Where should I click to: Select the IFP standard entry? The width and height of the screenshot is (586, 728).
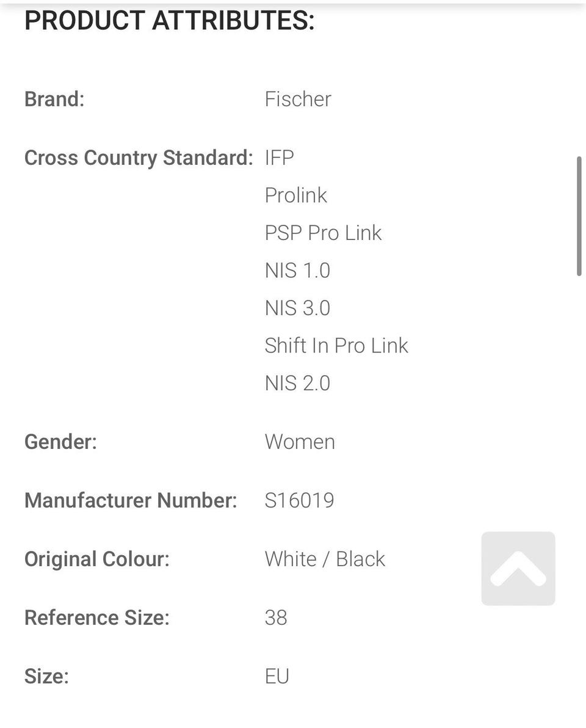click(x=280, y=158)
